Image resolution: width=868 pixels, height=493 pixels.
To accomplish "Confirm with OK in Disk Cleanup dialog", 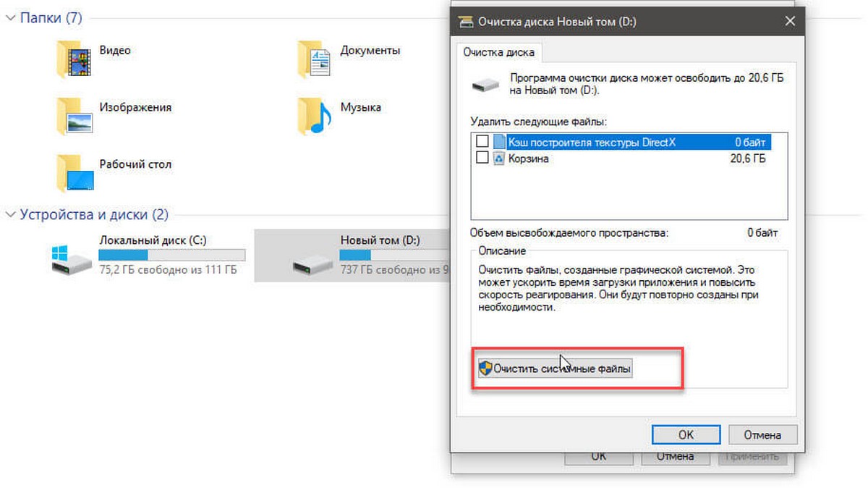I will coord(686,435).
